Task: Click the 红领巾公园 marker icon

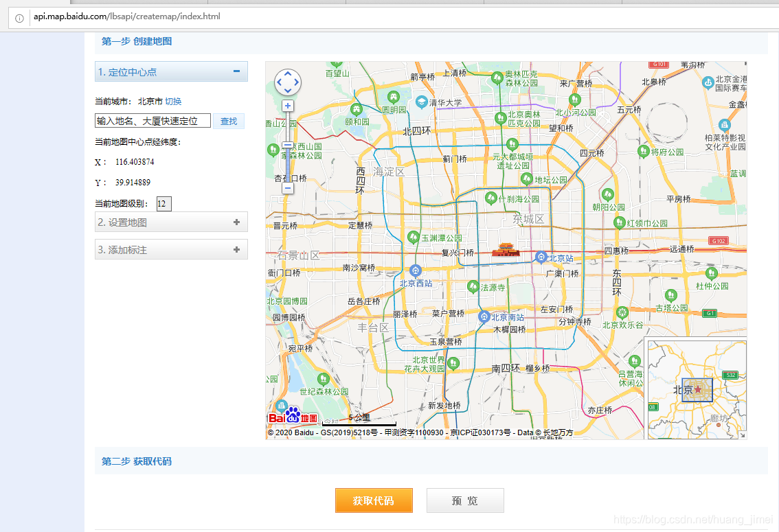Action: click(619, 222)
